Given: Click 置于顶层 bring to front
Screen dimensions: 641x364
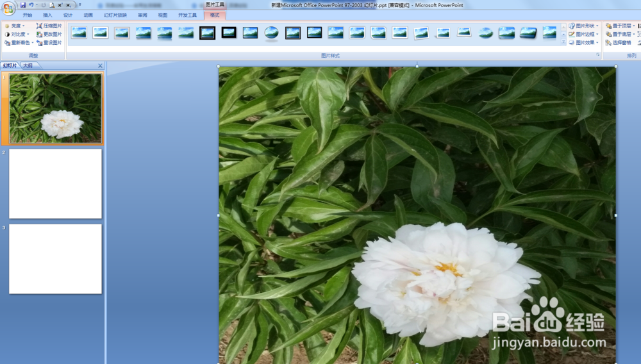Looking at the screenshot, I should click(619, 26).
